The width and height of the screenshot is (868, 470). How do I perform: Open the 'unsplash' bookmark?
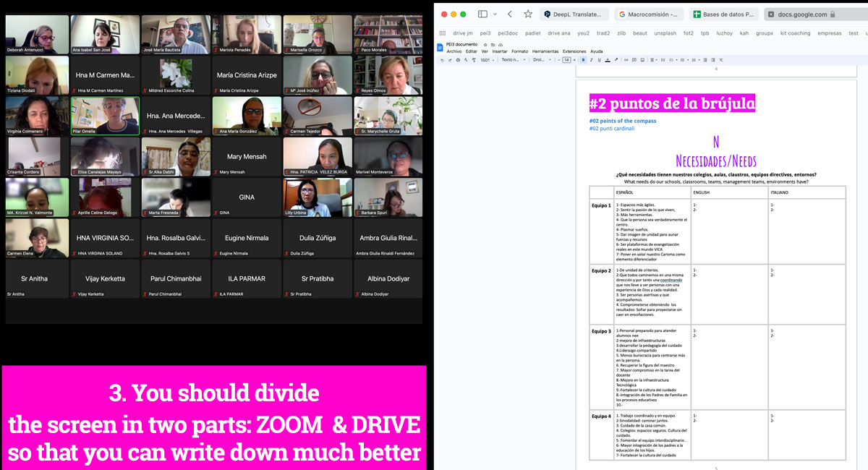pyautogui.click(x=665, y=33)
